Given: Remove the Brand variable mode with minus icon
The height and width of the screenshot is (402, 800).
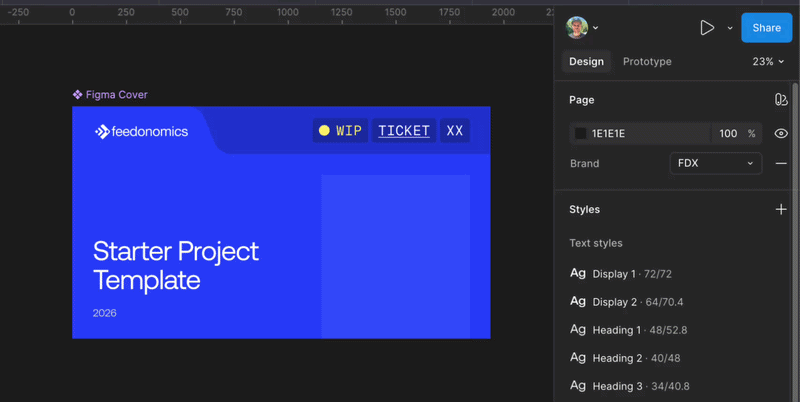Looking at the screenshot, I should pos(781,163).
